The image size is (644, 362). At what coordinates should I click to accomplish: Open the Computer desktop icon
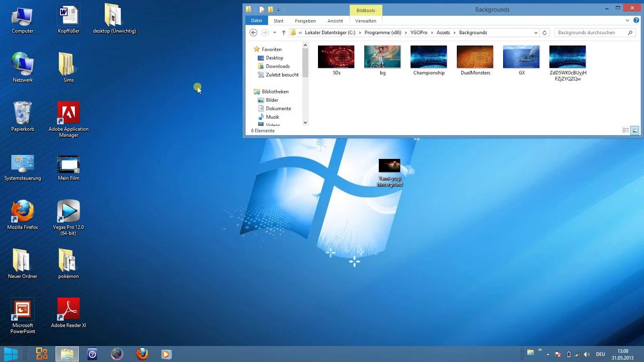(23, 20)
